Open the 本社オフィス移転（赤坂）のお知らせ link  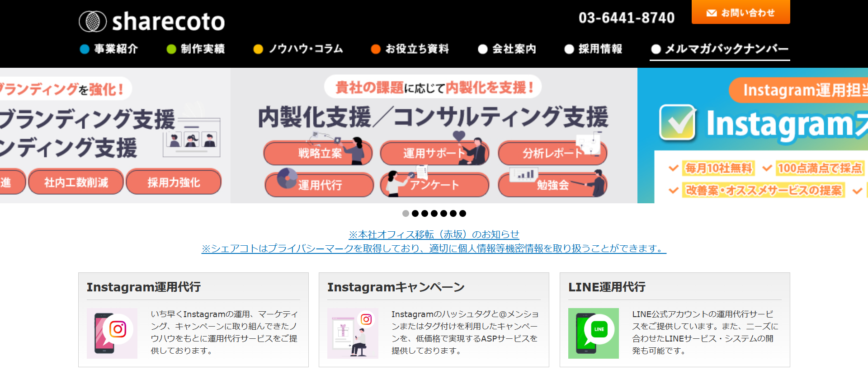coord(434,234)
